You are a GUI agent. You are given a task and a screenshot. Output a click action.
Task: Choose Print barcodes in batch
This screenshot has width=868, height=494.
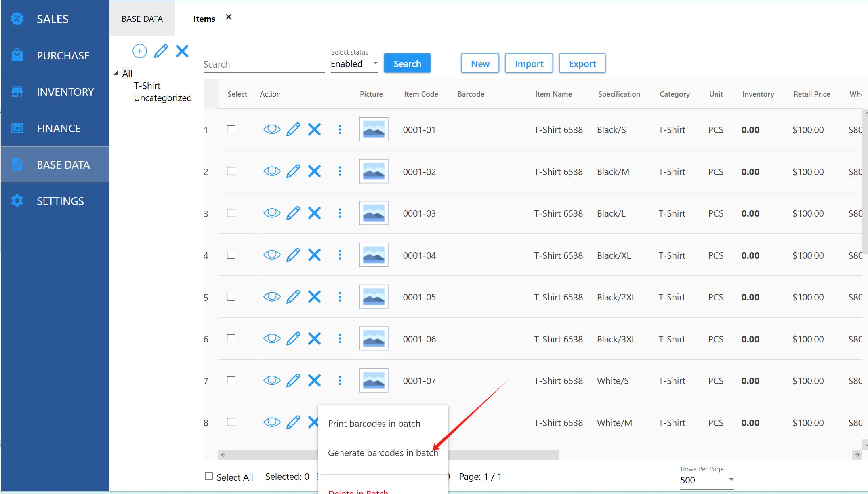(x=374, y=424)
